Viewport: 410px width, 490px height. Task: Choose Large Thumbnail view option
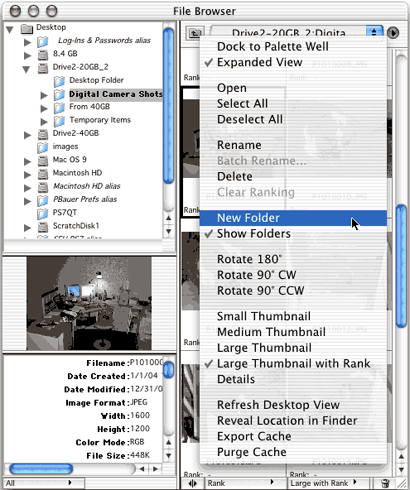pyautogui.click(x=293, y=348)
